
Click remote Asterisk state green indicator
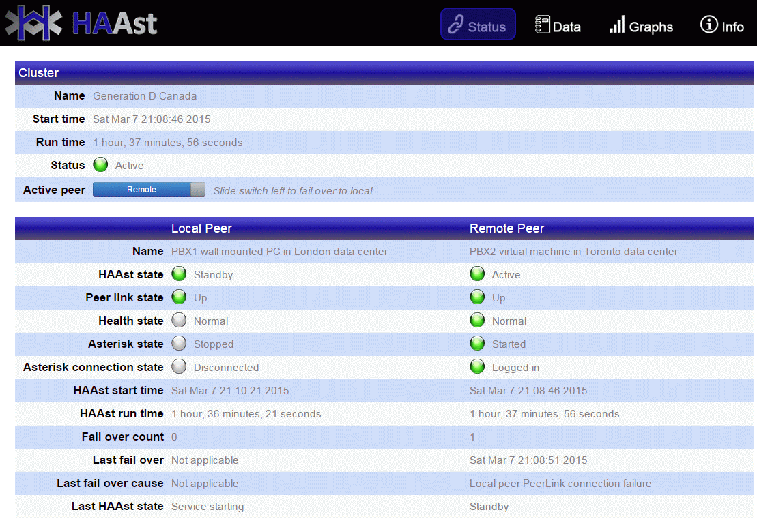477,344
